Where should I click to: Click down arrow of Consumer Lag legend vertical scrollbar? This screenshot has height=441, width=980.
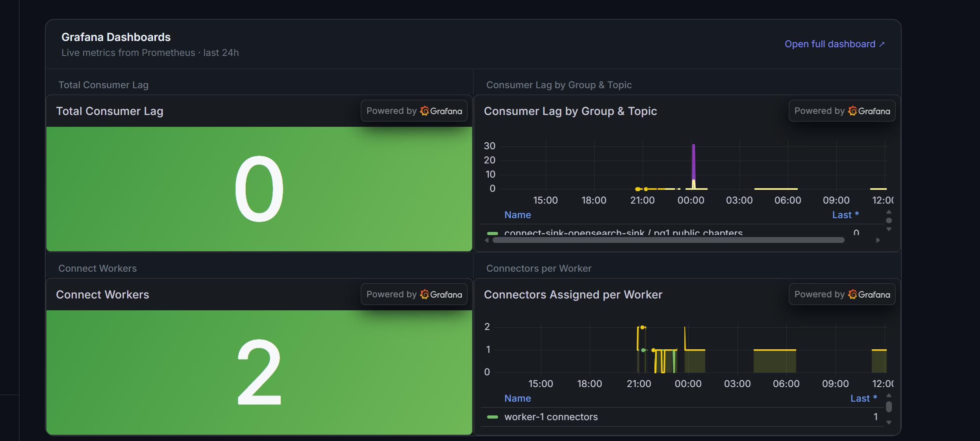click(889, 229)
